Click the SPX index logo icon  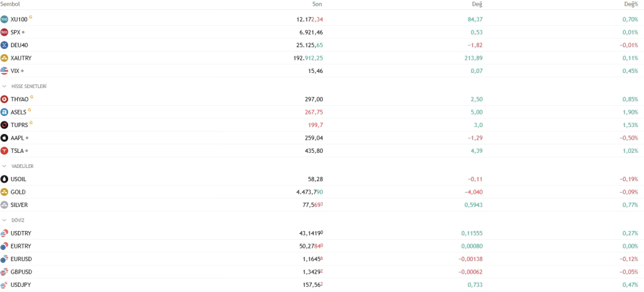(x=4, y=32)
